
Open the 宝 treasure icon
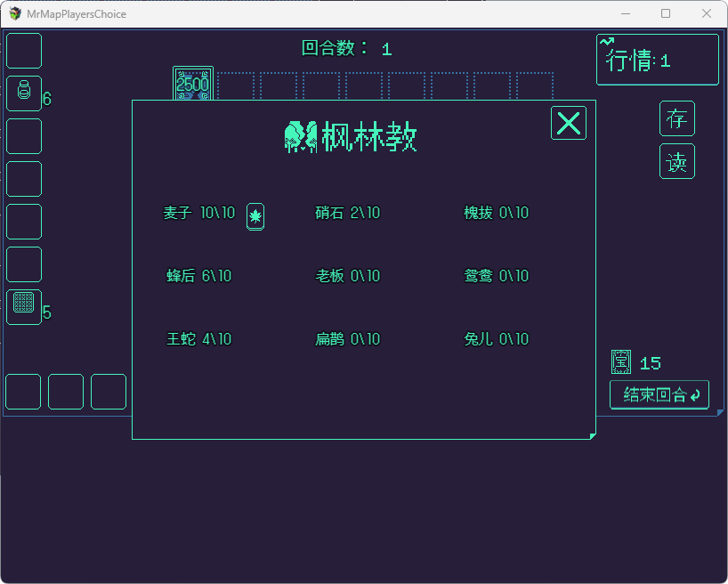621,362
